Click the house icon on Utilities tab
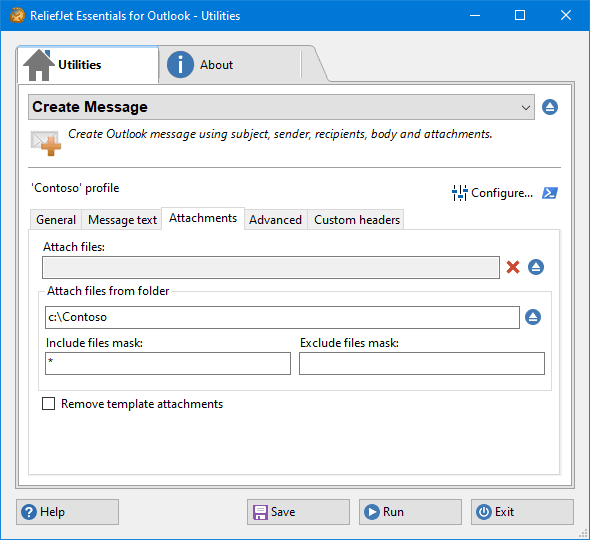Screen dimensions: 590x540 [x=39, y=65]
